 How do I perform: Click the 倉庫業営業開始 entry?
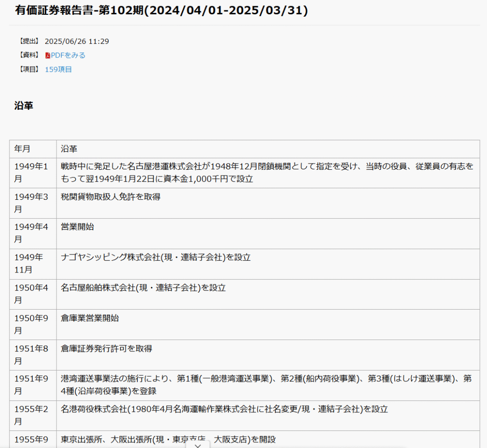(90, 318)
